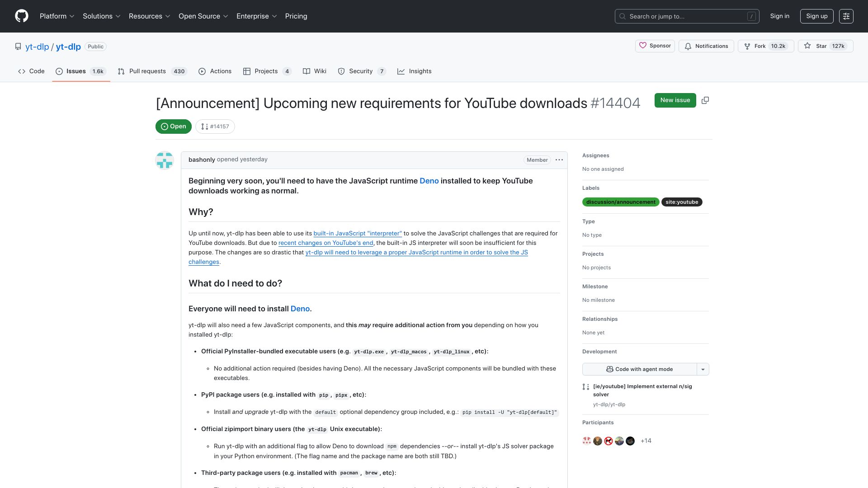This screenshot has height=488, width=868.
Task: Copy issue link with copy icon
Action: coord(705,100)
